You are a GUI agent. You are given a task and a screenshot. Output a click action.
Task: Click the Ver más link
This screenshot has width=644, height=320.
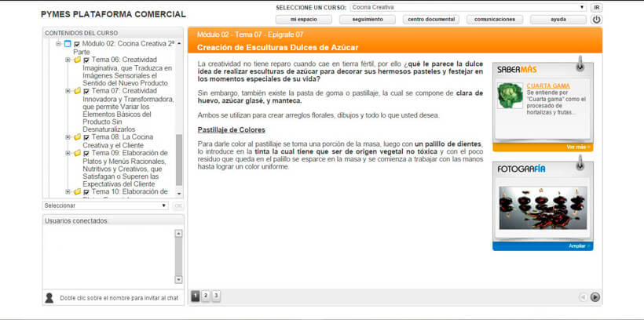click(x=576, y=147)
